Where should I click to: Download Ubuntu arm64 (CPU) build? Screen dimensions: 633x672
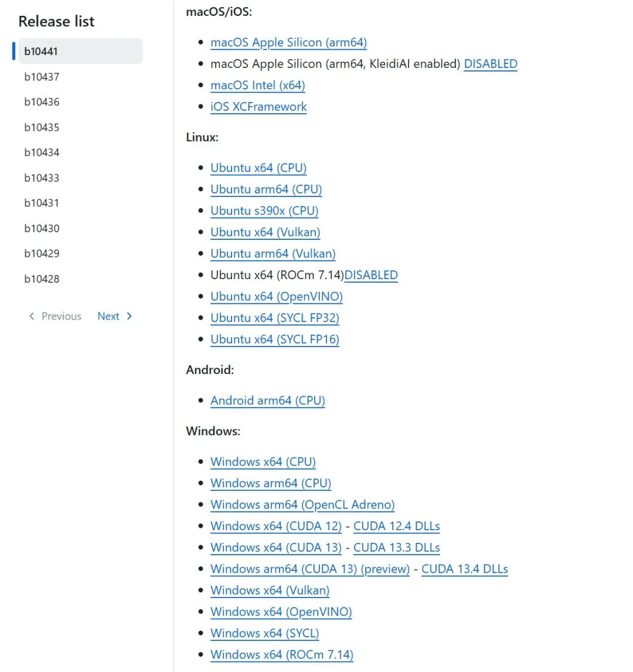[x=266, y=189]
